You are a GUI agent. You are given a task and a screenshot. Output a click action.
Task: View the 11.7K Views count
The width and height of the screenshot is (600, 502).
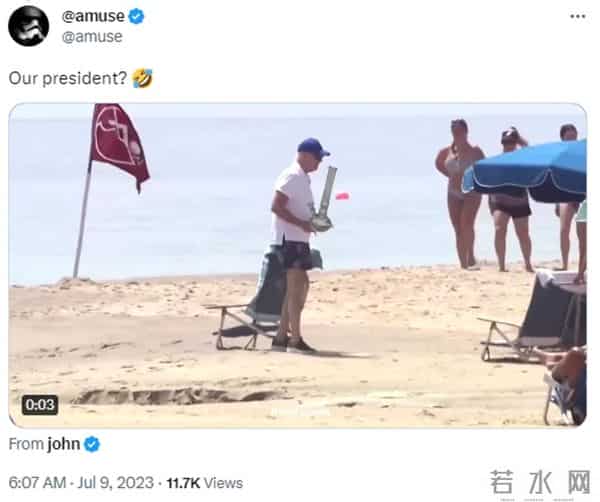point(205,483)
